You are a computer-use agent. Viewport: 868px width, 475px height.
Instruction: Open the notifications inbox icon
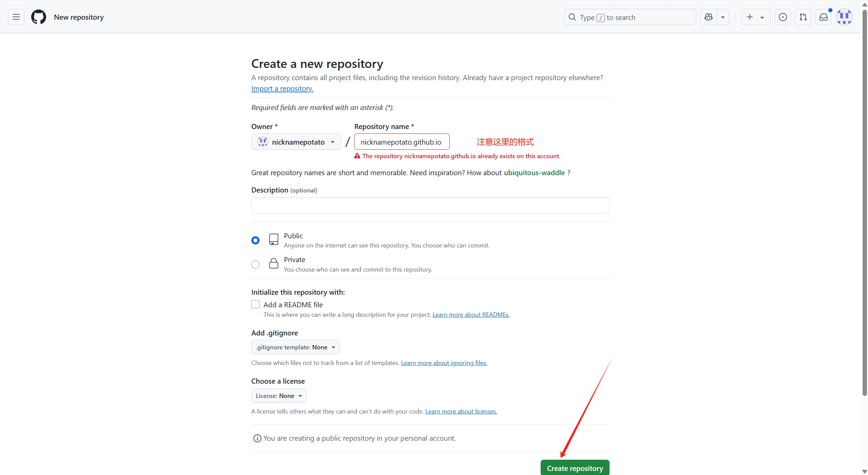pos(824,17)
